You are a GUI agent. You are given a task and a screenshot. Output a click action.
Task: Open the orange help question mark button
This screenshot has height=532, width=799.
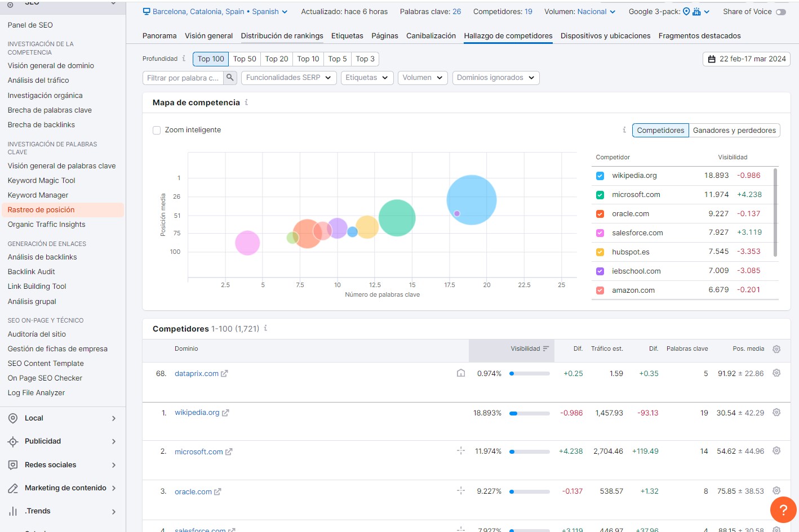[x=783, y=510]
